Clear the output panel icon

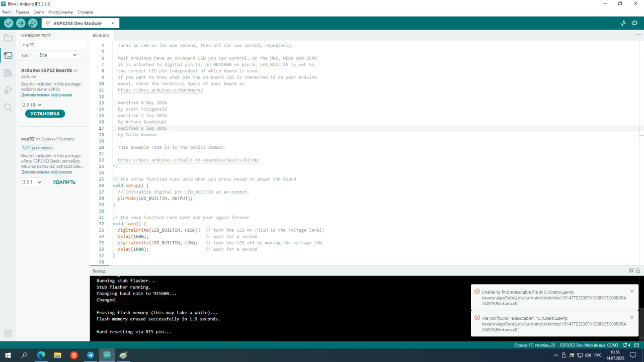pyautogui.click(x=631, y=270)
